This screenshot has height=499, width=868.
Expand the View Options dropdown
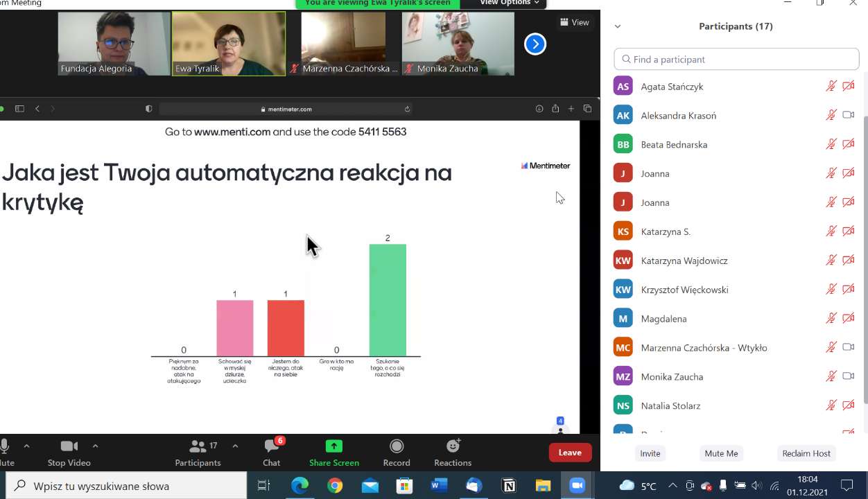[510, 3]
